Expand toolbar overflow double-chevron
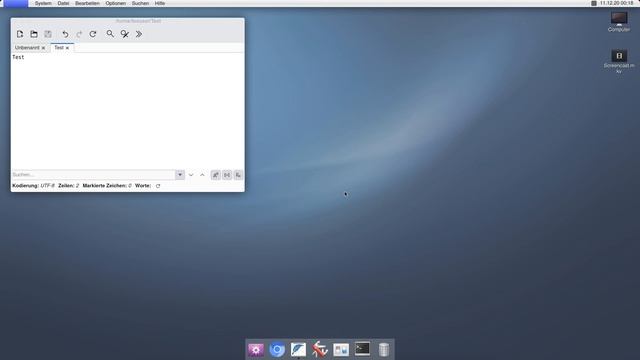Image resolution: width=640 pixels, height=360 pixels. tap(139, 34)
